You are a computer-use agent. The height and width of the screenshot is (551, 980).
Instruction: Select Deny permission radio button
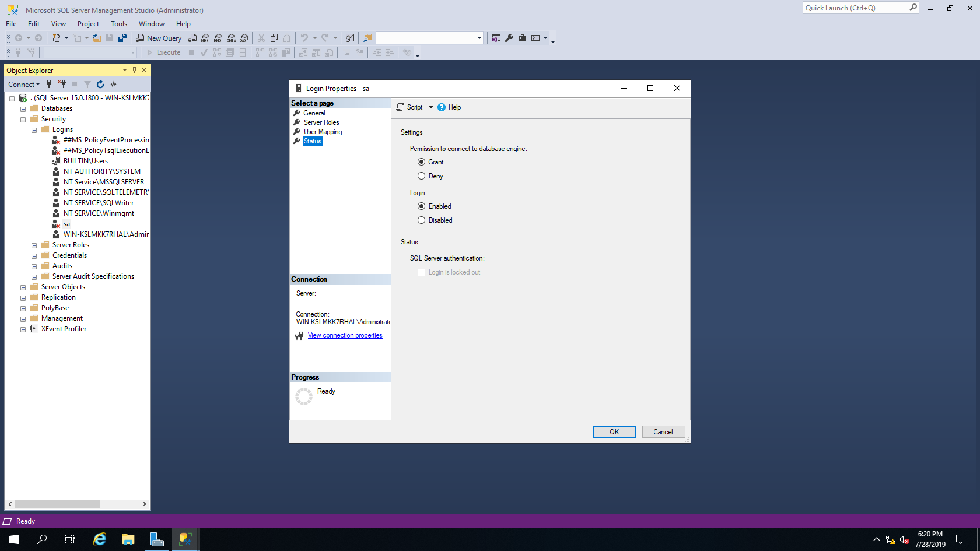coord(421,176)
